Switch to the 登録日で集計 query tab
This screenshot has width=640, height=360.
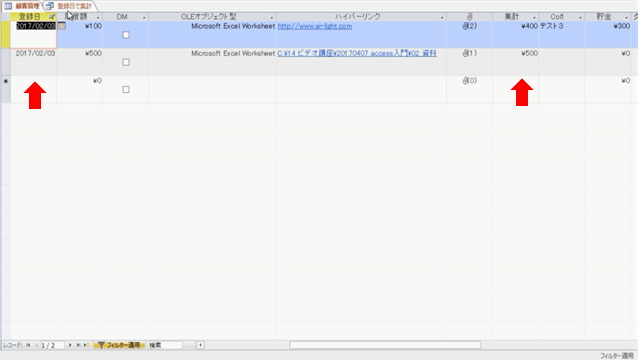click(70, 6)
